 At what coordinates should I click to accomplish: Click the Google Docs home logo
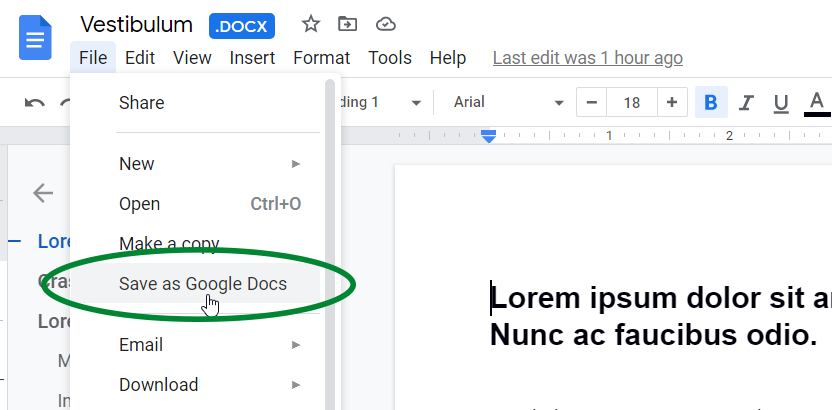coord(36,38)
